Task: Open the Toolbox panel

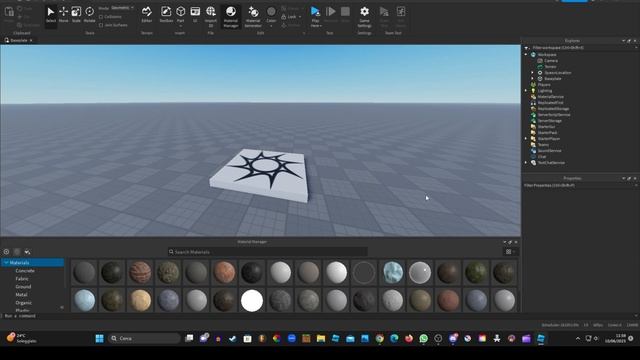Action: coord(166,15)
